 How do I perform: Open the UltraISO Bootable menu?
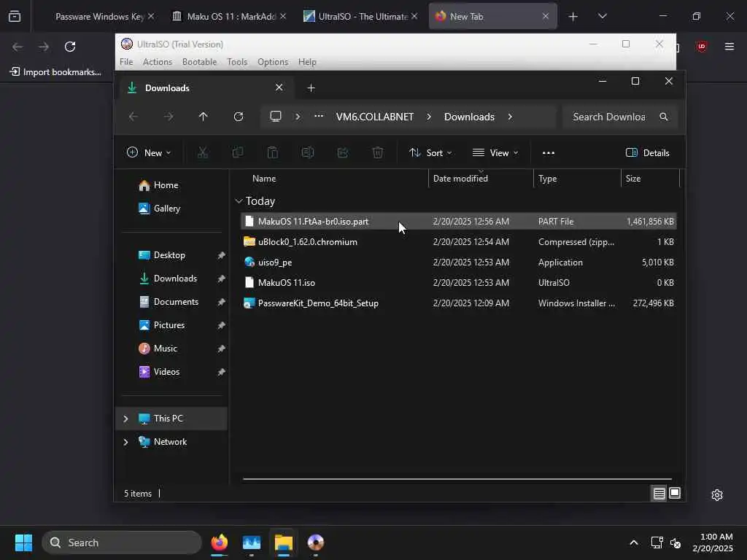tap(199, 62)
